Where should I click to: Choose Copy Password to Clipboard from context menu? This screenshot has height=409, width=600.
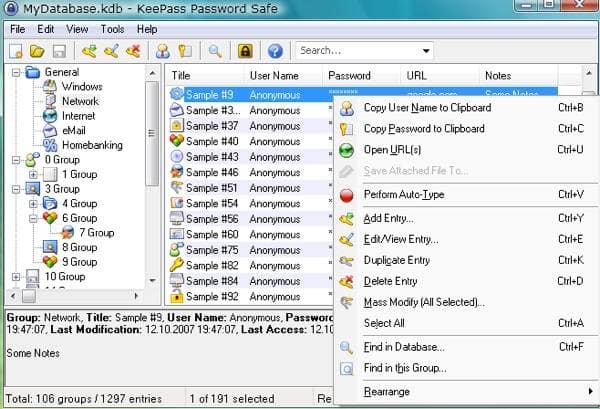(x=424, y=129)
